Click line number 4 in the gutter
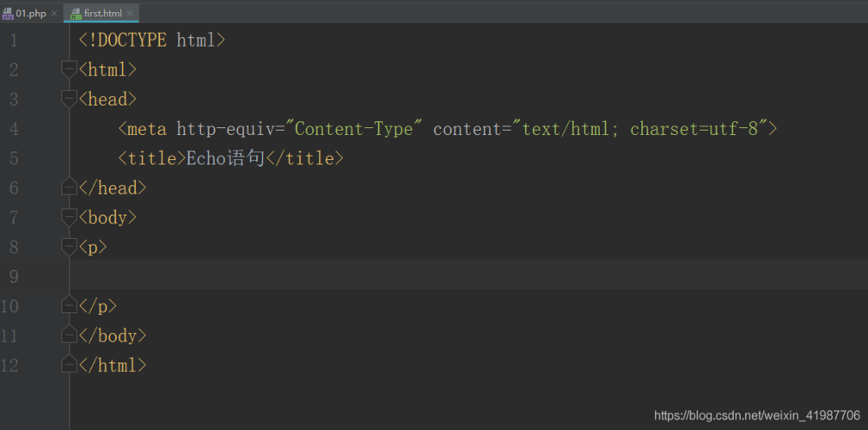868x430 pixels. pyautogui.click(x=14, y=129)
